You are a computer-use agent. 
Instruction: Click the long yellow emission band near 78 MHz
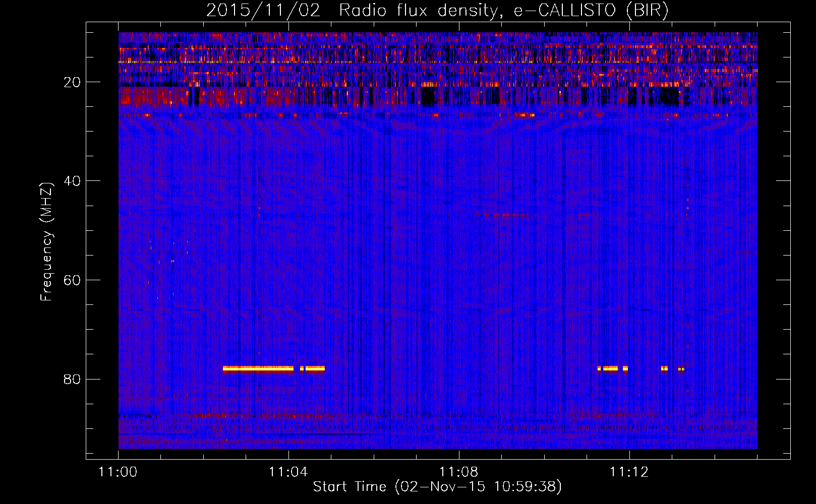[258, 368]
